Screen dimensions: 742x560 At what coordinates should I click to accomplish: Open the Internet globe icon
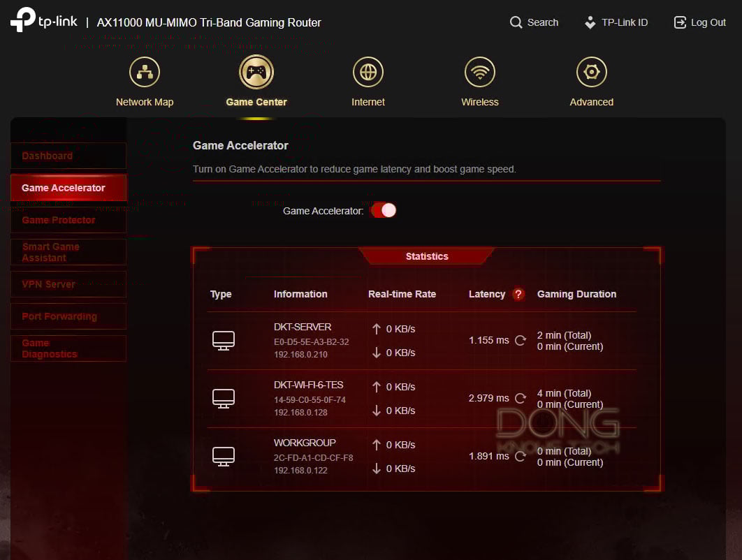click(x=368, y=72)
